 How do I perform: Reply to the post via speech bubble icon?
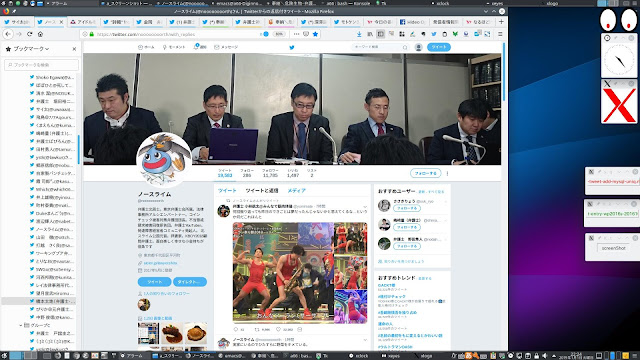[236, 329]
